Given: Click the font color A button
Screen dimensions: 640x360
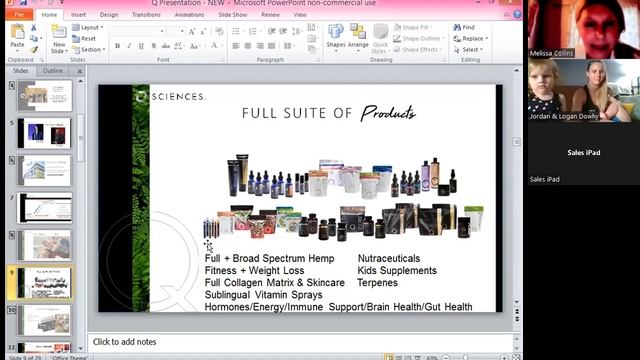Looking at the screenshot, I should pyautogui.click(x=215, y=46).
